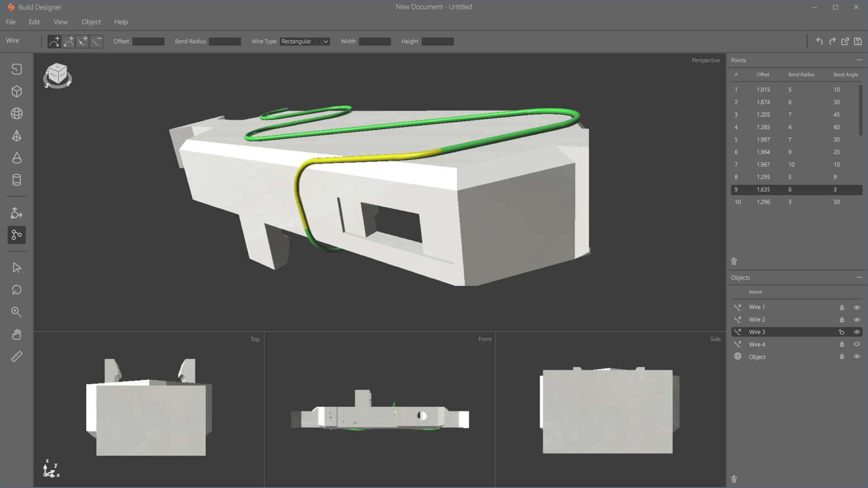Viewport: 868px width, 488px height.
Task: Click the undo arrow icon
Action: (x=819, y=42)
